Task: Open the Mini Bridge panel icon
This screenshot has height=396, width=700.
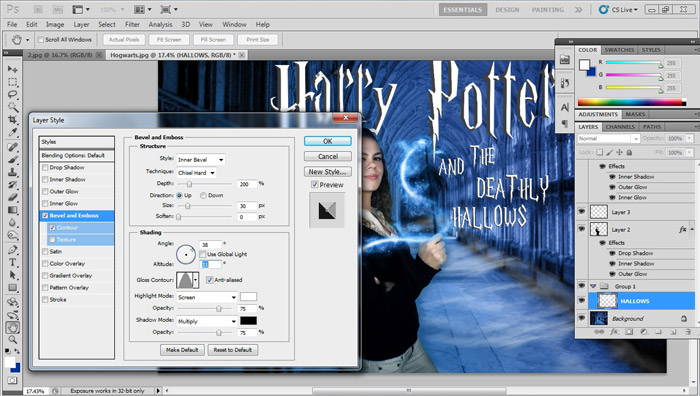Action: 565,59
